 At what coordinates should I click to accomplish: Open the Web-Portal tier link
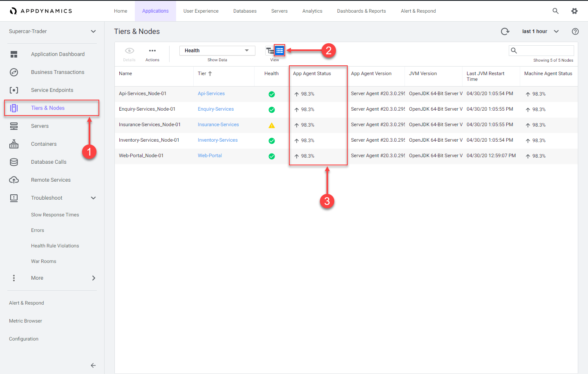[210, 156]
